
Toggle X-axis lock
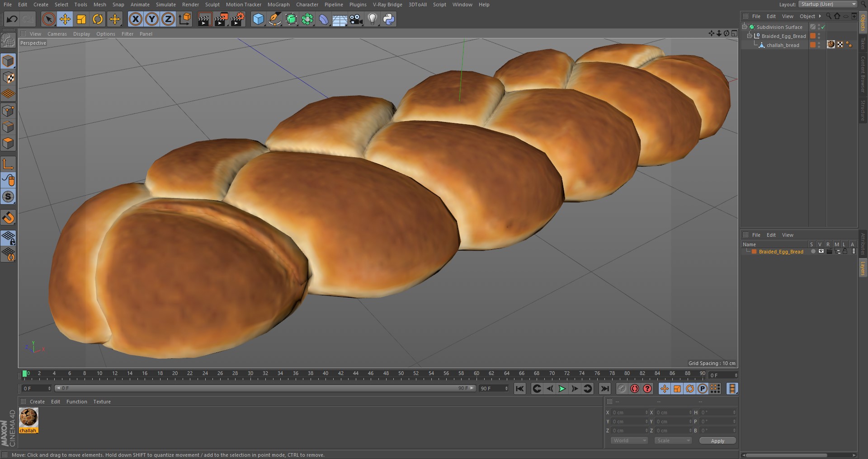[135, 19]
